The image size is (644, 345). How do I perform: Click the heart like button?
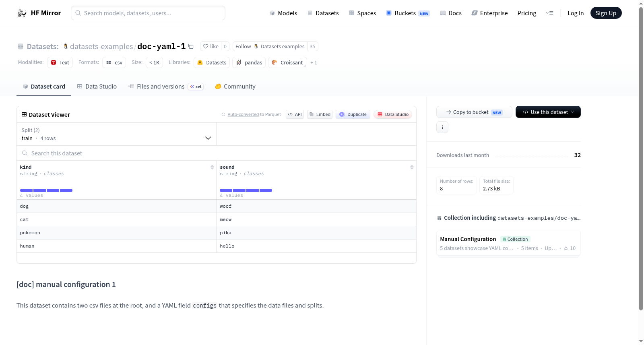click(x=211, y=47)
